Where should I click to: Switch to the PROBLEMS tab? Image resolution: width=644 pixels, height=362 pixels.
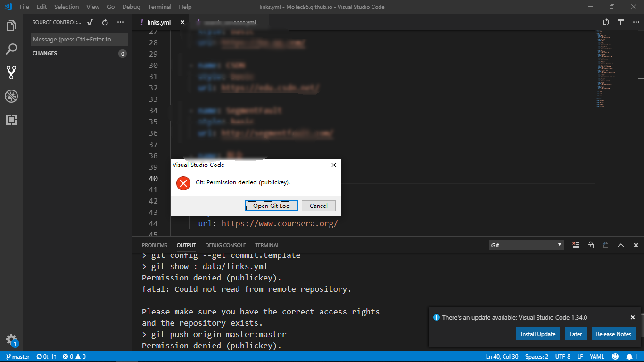point(154,245)
